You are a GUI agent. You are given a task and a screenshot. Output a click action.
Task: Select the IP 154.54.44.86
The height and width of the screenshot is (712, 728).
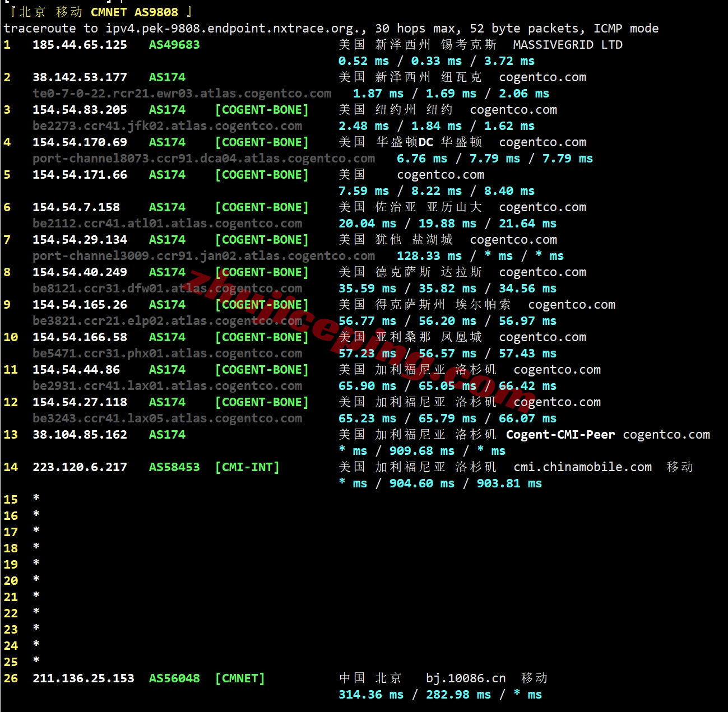pyautogui.click(x=76, y=370)
